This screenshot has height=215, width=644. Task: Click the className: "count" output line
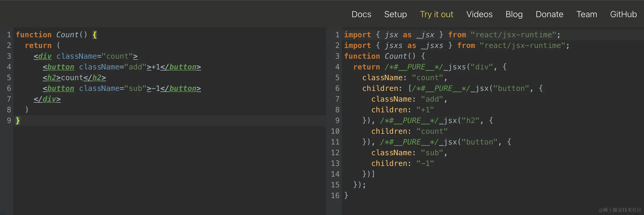[x=405, y=77]
